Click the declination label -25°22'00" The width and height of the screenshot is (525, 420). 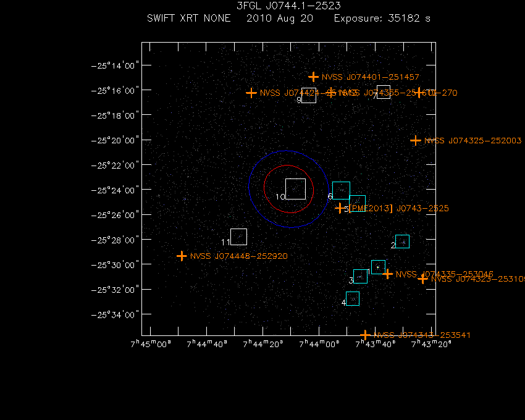[115, 165]
